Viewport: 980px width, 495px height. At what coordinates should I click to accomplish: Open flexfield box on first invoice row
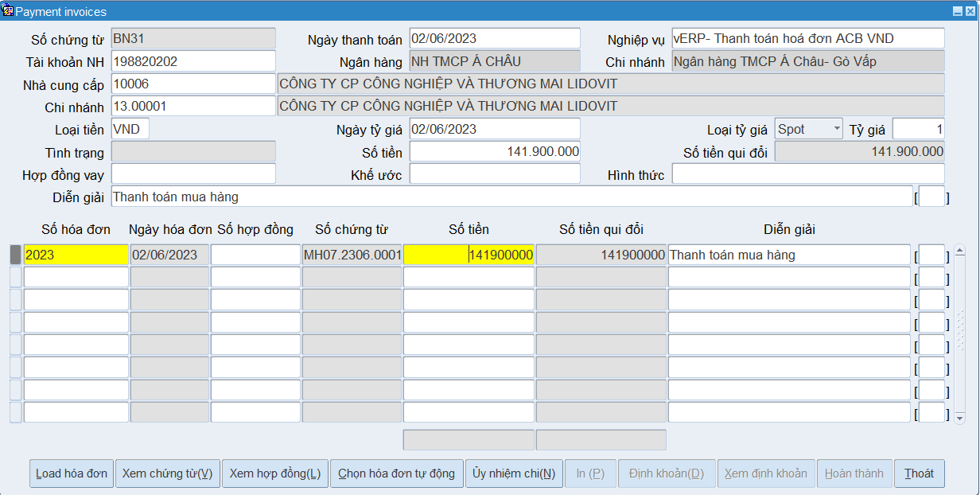point(931,255)
